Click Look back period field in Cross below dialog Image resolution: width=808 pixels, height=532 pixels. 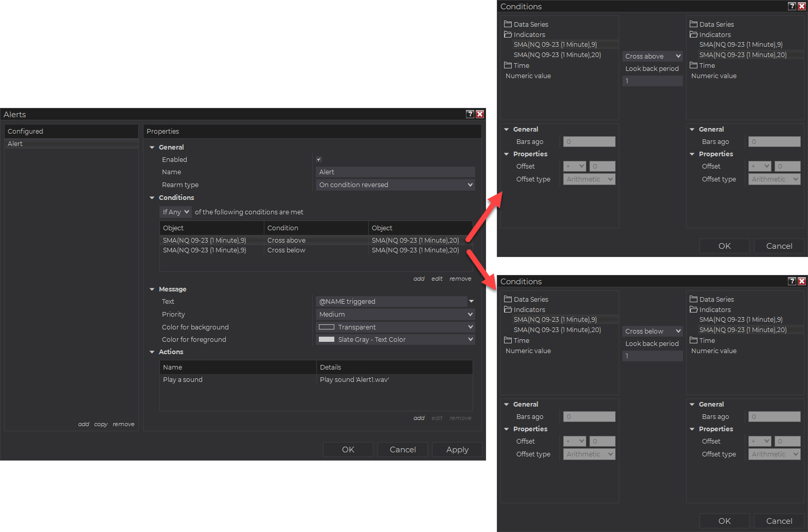pyautogui.click(x=653, y=356)
